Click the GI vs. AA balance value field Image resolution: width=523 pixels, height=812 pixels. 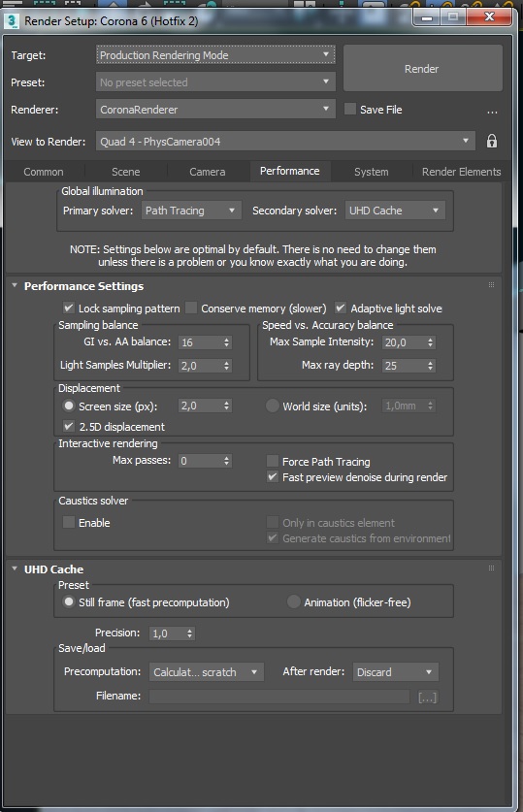(x=201, y=342)
